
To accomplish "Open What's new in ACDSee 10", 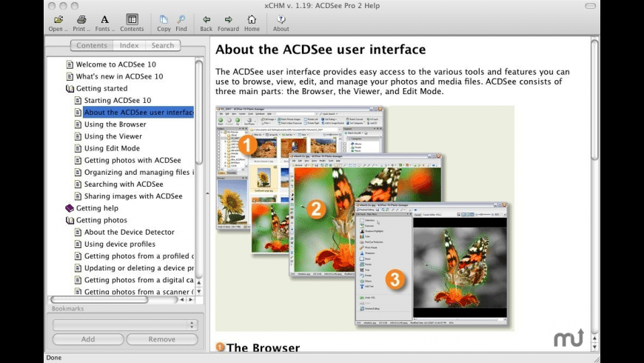I will (119, 76).
